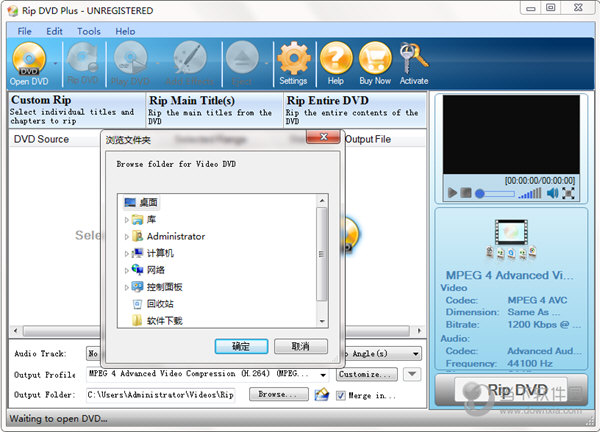Expand the 库 libraries node

pos(126,220)
